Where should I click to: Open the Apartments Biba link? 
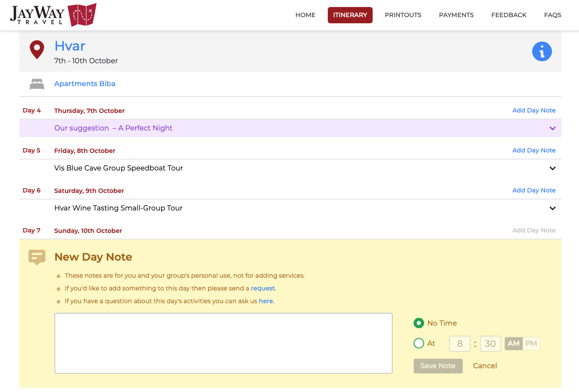tap(85, 84)
